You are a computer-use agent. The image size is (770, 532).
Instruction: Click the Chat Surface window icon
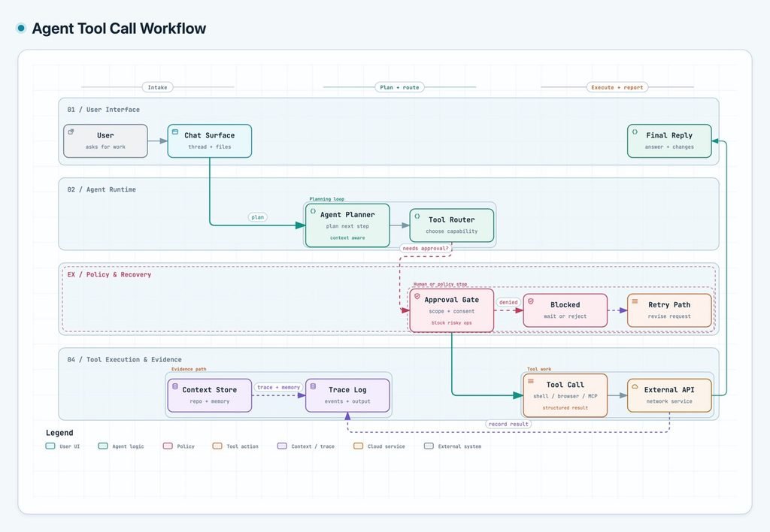[x=175, y=131]
